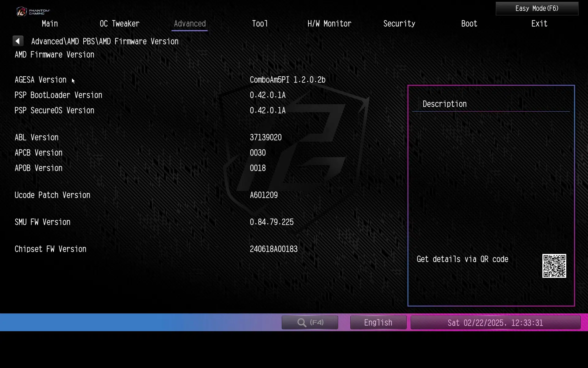The height and width of the screenshot is (368, 588).
Task: Click the APCB value 0030
Action: (258, 153)
